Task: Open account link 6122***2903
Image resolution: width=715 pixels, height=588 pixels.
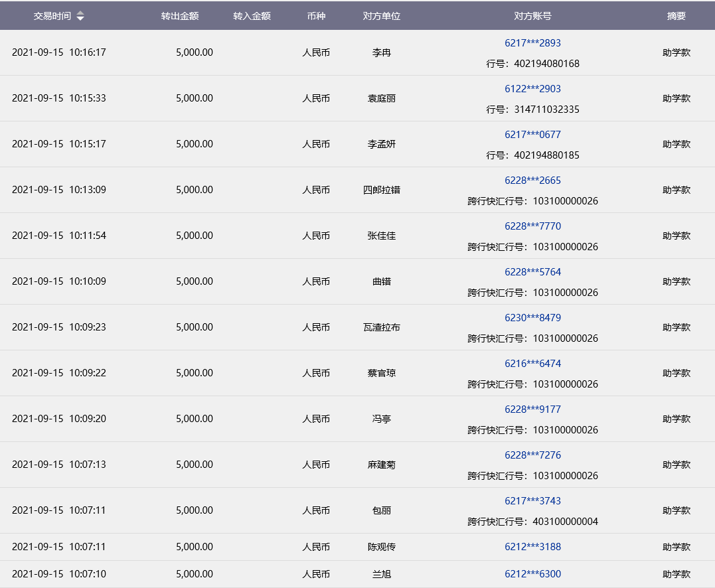Action: click(532, 89)
